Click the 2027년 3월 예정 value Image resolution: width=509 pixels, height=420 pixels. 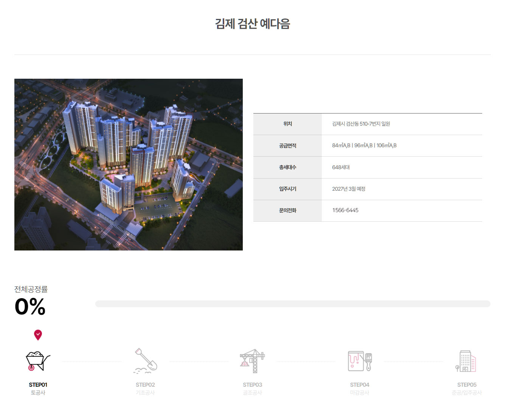tap(349, 189)
